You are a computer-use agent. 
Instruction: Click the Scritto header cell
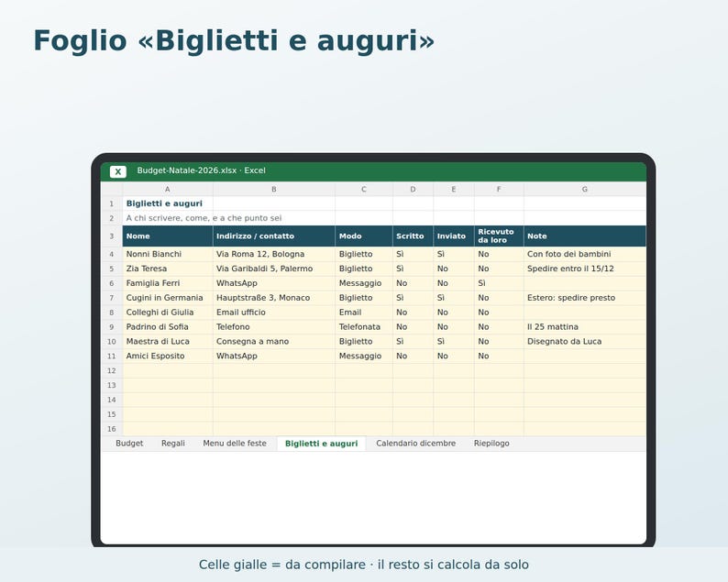click(x=413, y=236)
